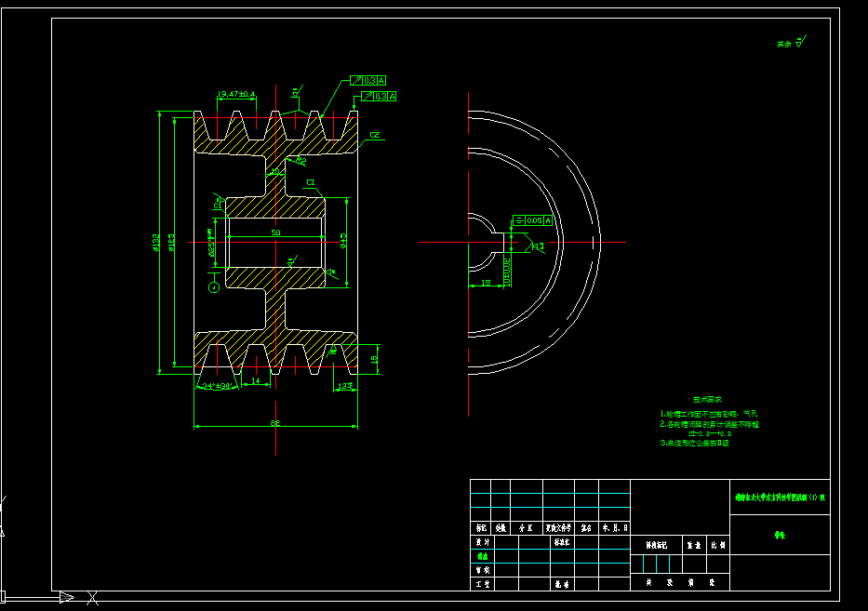The image size is (868, 611).
Task: Click the datum A circle symbol
Action: tap(214, 287)
